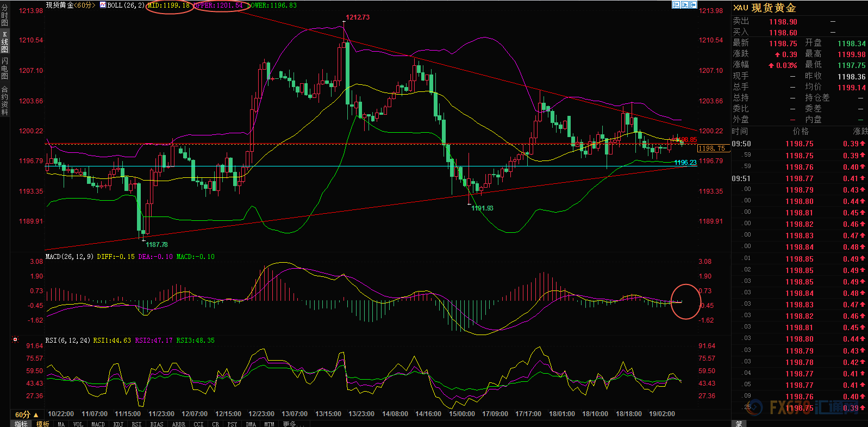The width and height of the screenshot is (868, 427).
Task: Choose the KDJ indicator
Action: pos(118,424)
